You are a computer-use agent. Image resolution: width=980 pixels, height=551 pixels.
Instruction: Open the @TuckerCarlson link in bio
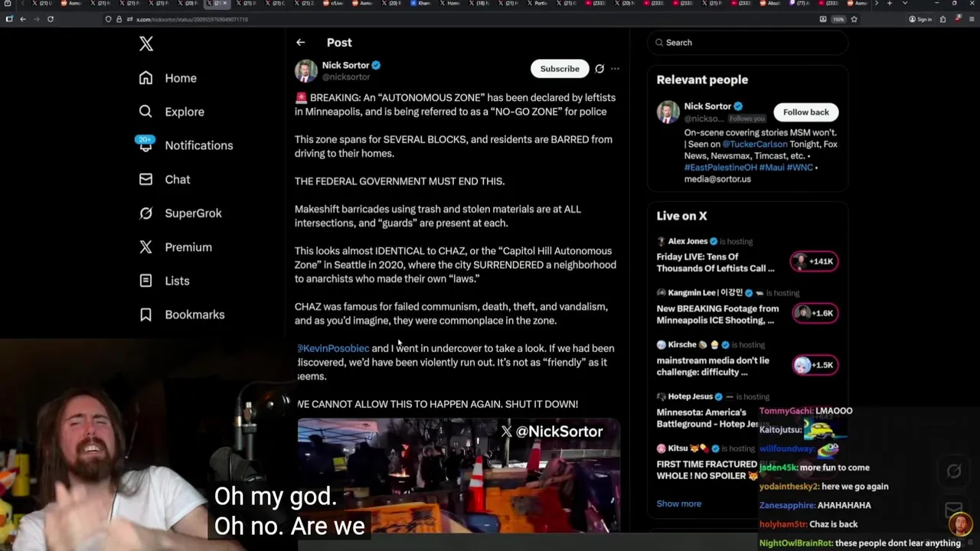point(754,144)
